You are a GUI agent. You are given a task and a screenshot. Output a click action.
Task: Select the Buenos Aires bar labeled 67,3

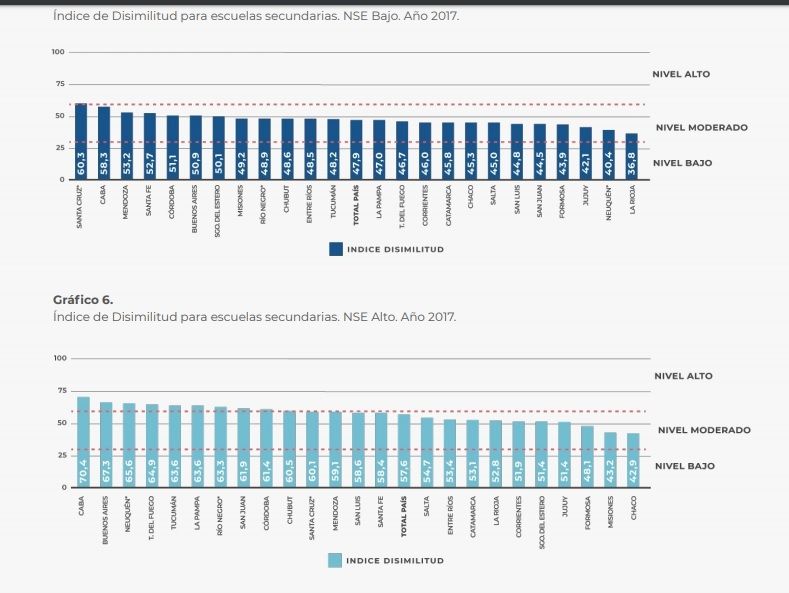click(x=106, y=445)
